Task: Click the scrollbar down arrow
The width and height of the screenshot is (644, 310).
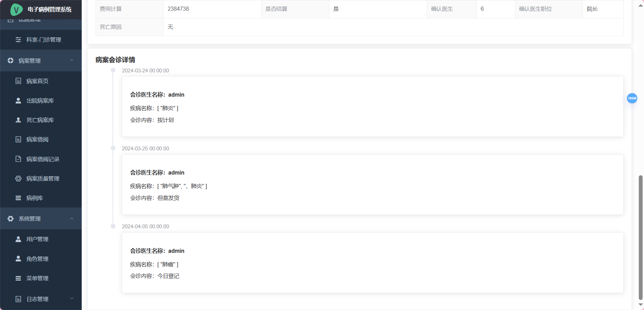Action: (641, 305)
